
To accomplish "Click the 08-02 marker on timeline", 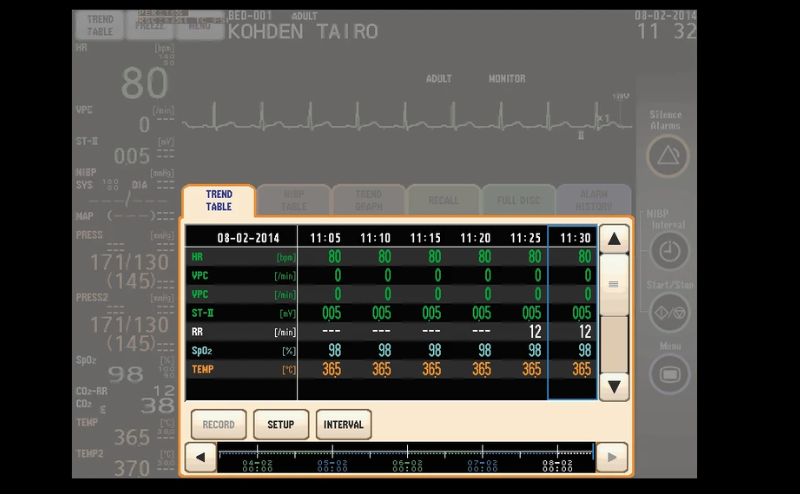I will (557, 465).
